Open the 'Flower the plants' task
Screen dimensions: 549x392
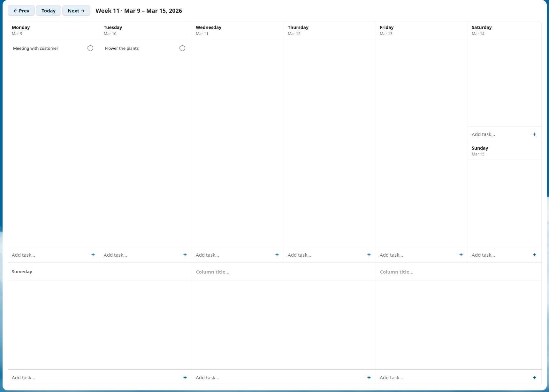[122, 48]
